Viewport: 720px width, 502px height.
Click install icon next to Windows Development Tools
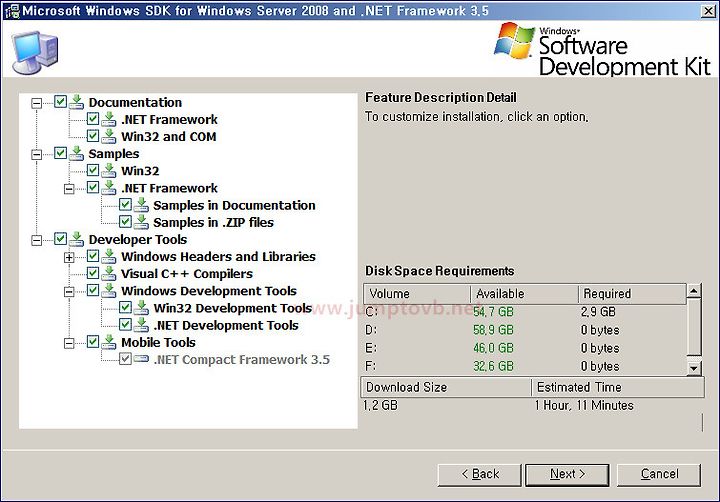pos(109,290)
